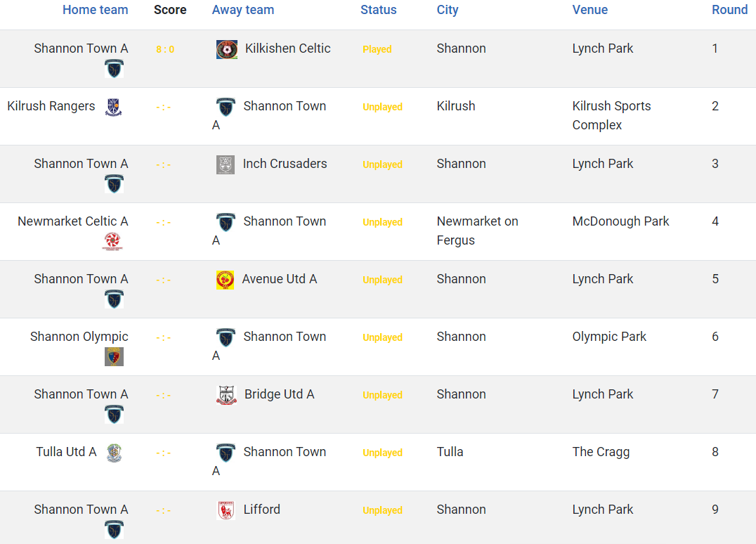Select the Inch Crusaders team name
The width and height of the screenshot is (756, 544).
(x=285, y=164)
